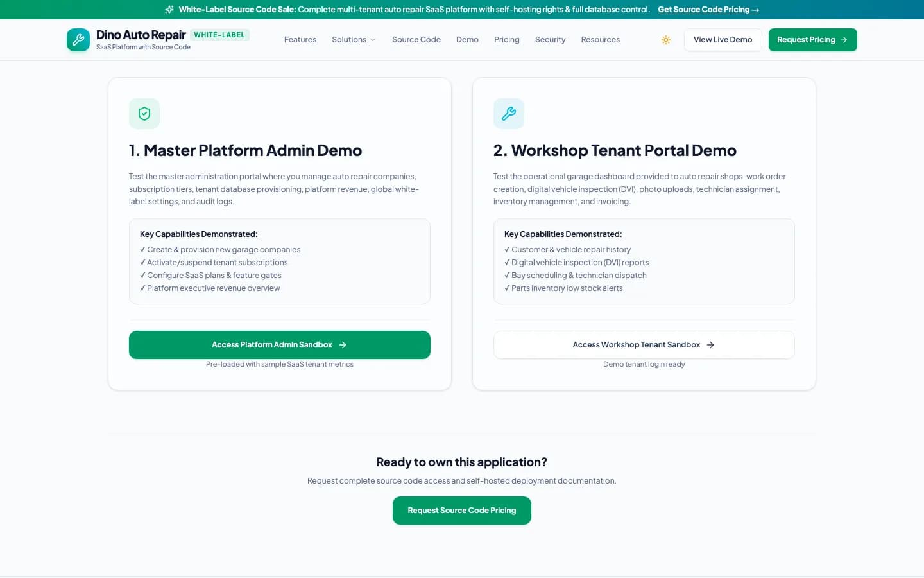Select the '2. Workshop Tenant Portal Demo' heading
This screenshot has height=578, width=924.
click(615, 150)
